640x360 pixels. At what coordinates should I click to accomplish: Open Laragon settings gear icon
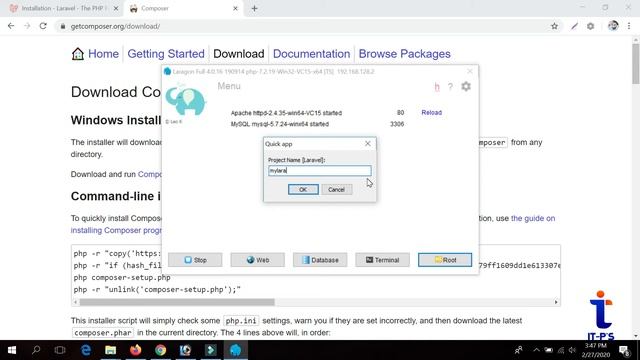(x=466, y=87)
